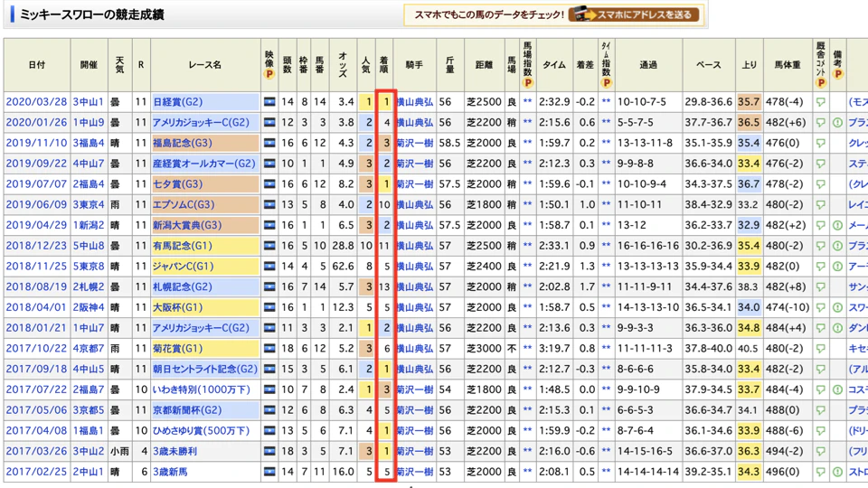The image size is (868, 488).
Task: Click the passing order 16-16-16-16
Action: (648, 246)
